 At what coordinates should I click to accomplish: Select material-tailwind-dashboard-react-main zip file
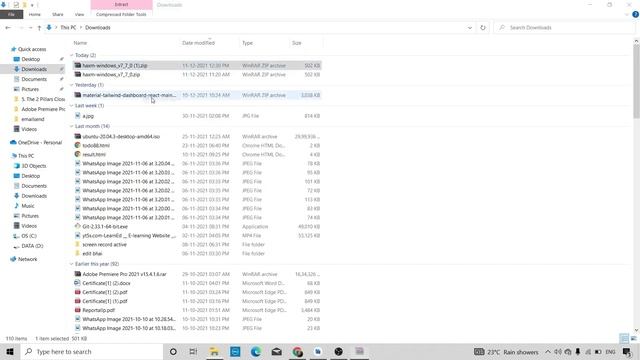[197, 95]
